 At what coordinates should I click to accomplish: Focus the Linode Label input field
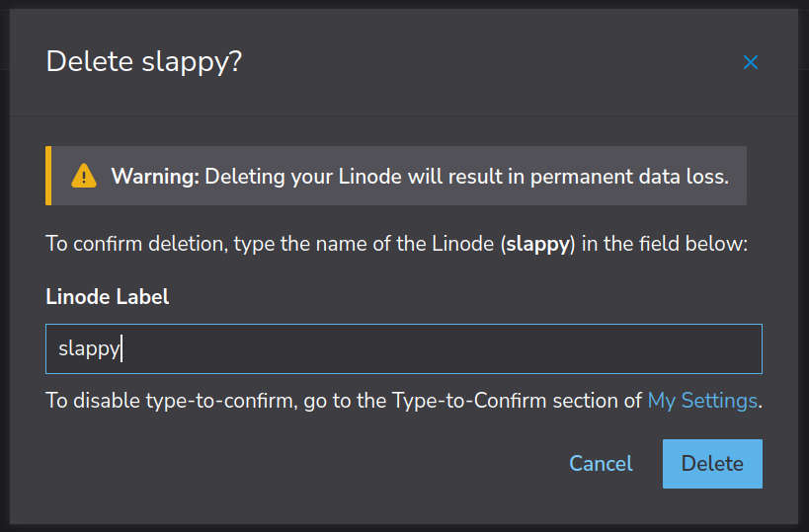(403, 349)
